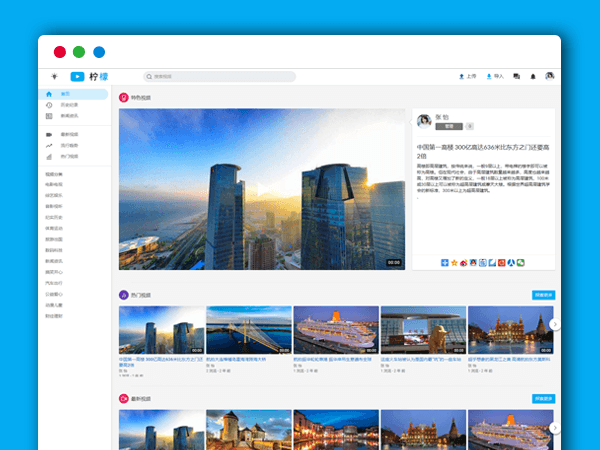Click the 张怡 author name link

[x=441, y=117]
